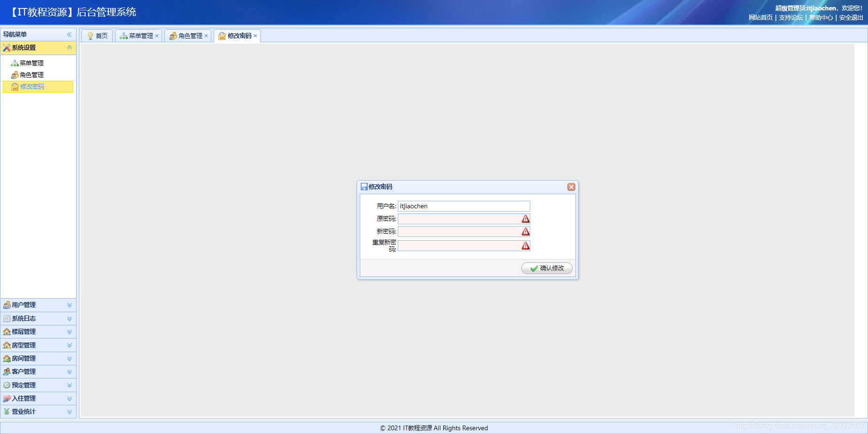Close the 菜单管理 tab
Image resolution: width=868 pixels, height=434 pixels.
157,36
